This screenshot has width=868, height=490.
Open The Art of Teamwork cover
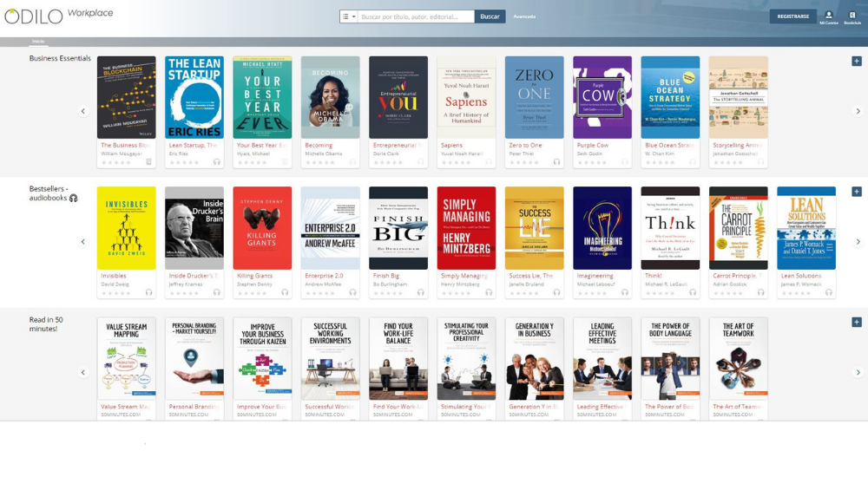pos(739,358)
